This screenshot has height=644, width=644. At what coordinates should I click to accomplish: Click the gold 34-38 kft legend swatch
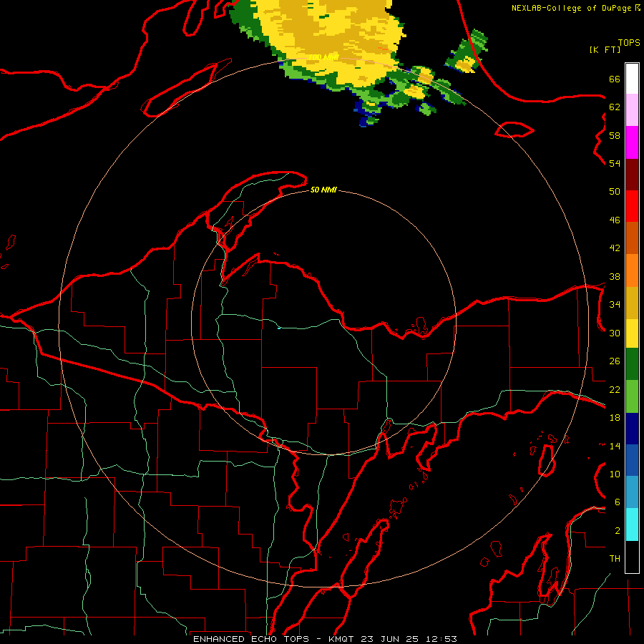click(x=632, y=303)
